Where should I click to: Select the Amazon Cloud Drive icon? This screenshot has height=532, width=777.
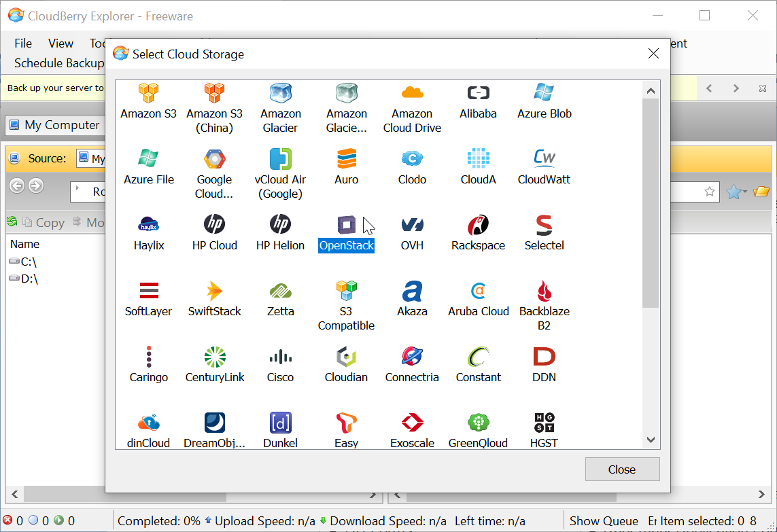click(x=412, y=93)
